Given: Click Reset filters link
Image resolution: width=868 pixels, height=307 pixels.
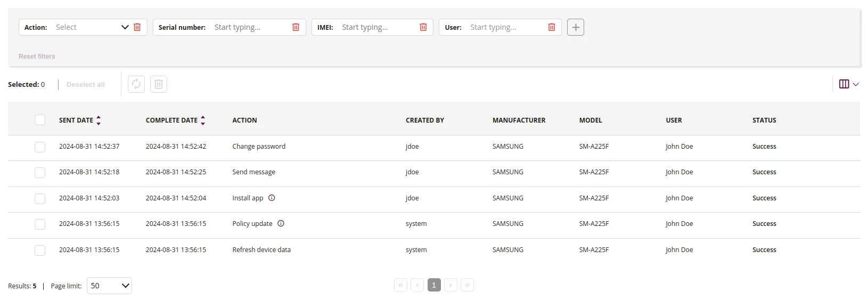Looking at the screenshot, I should coord(37,56).
